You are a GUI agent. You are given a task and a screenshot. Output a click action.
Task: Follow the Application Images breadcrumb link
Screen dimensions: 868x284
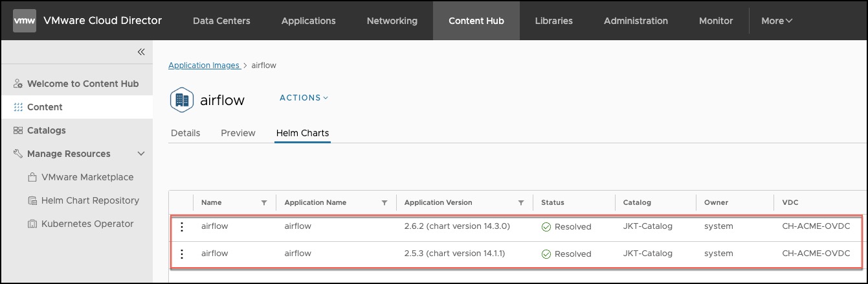pyautogui.click(x=203, y=65)
